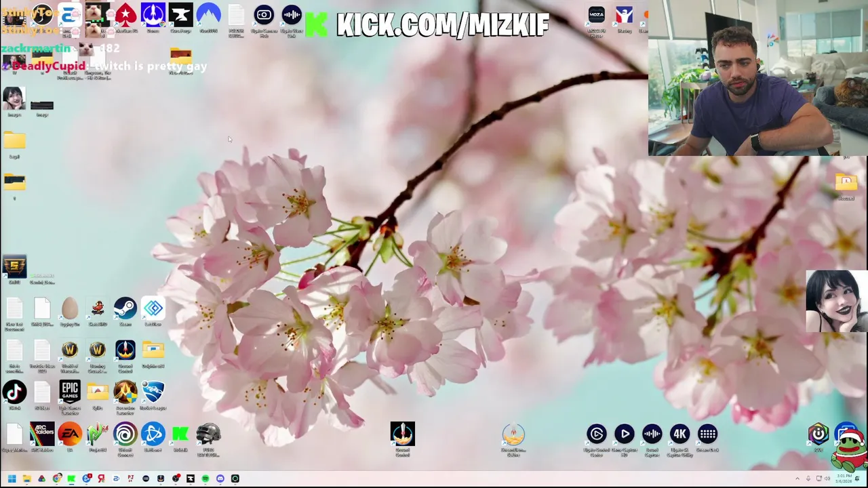
Task: Open the first World of Warcraft shortcut
Action: click(70, 350)
